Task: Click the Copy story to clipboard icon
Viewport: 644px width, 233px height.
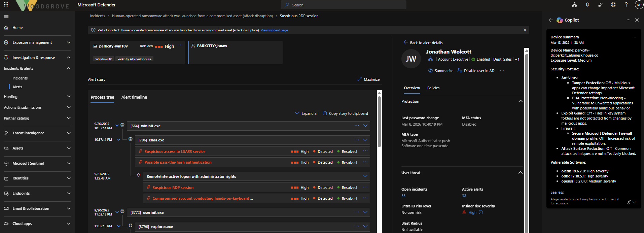Action: (x=325, y=113)
